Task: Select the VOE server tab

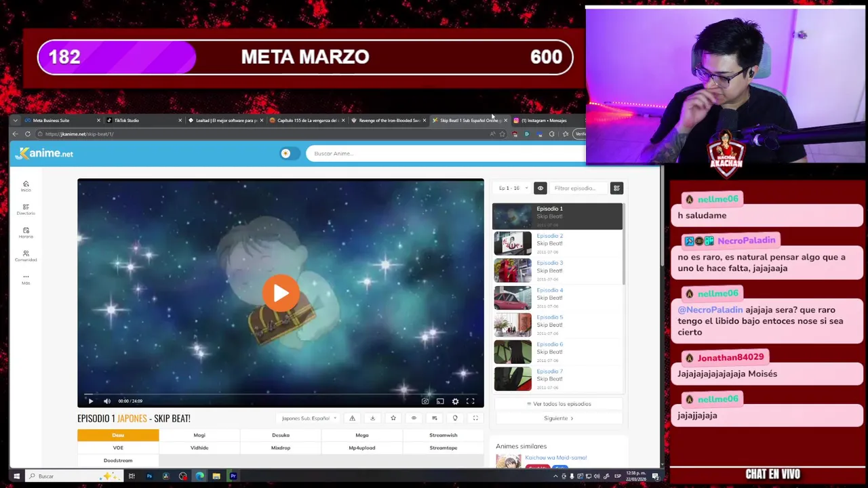Action: pyautogui.click(x=118, y=448)
